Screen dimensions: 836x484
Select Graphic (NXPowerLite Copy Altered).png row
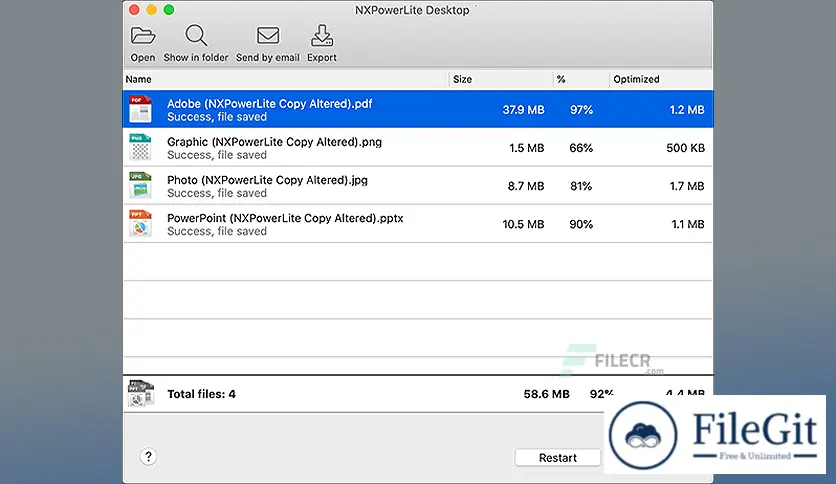tap(418, 148)
